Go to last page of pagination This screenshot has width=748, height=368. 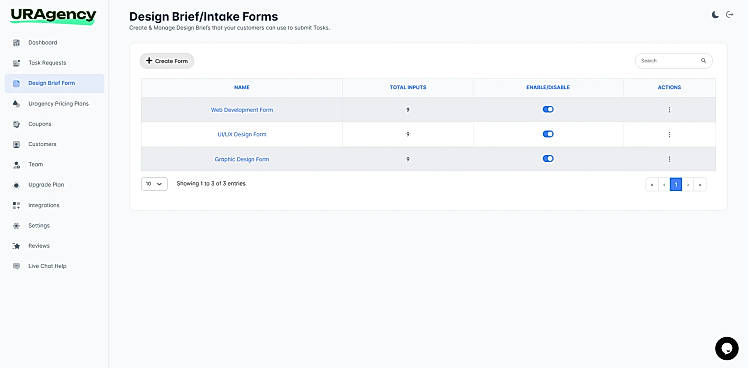pyautogui.click(x=700, y=184)
